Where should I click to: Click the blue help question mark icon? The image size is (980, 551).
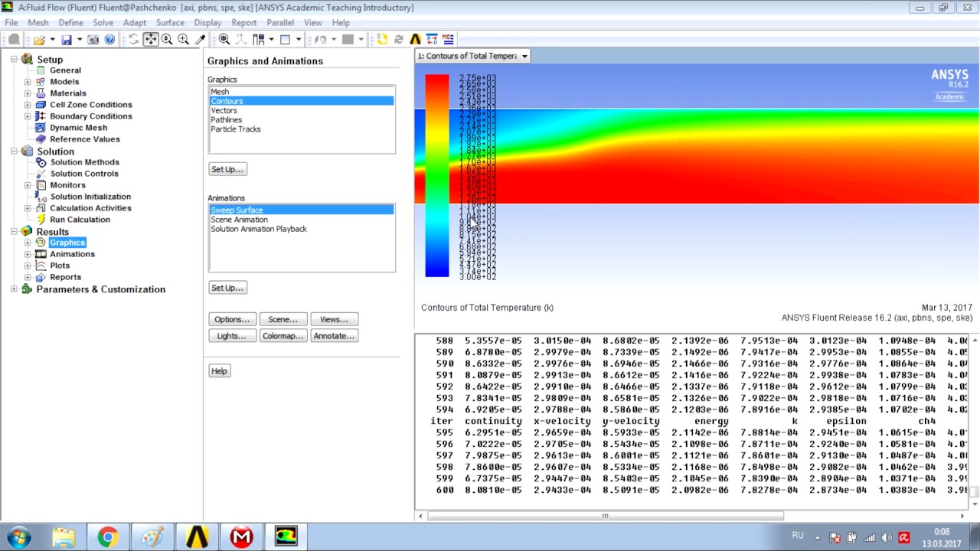109,39
